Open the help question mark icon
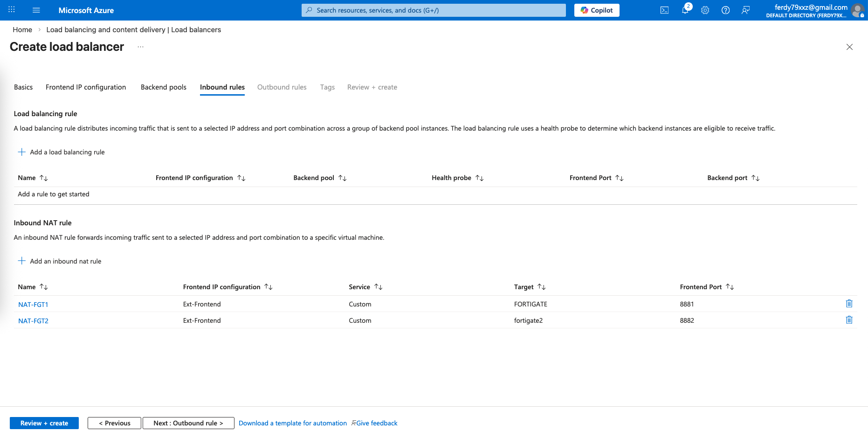This screenshot has height=431, width=868. [725, 10]
